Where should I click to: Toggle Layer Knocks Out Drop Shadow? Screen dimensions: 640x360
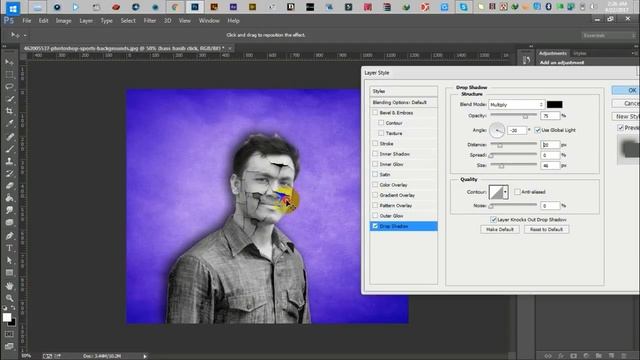click(x=493, y=219)
